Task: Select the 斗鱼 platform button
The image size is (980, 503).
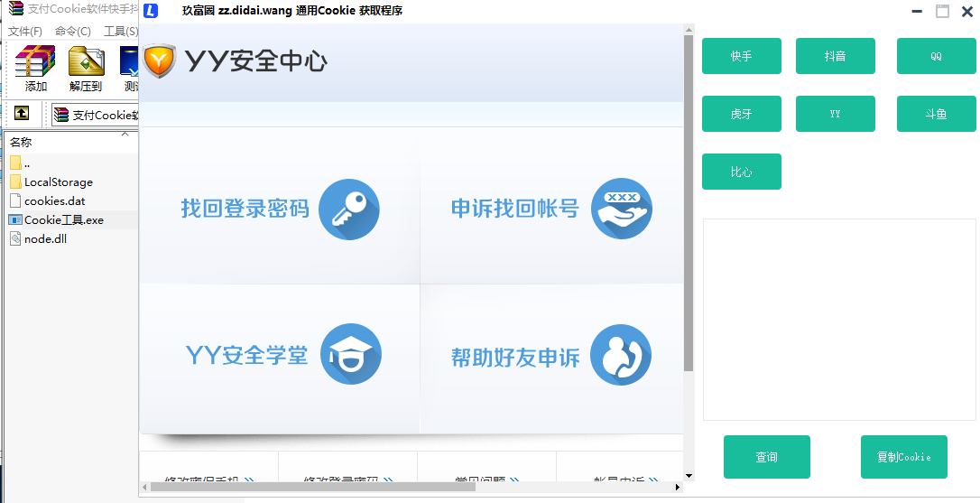Action: (936, 114)
